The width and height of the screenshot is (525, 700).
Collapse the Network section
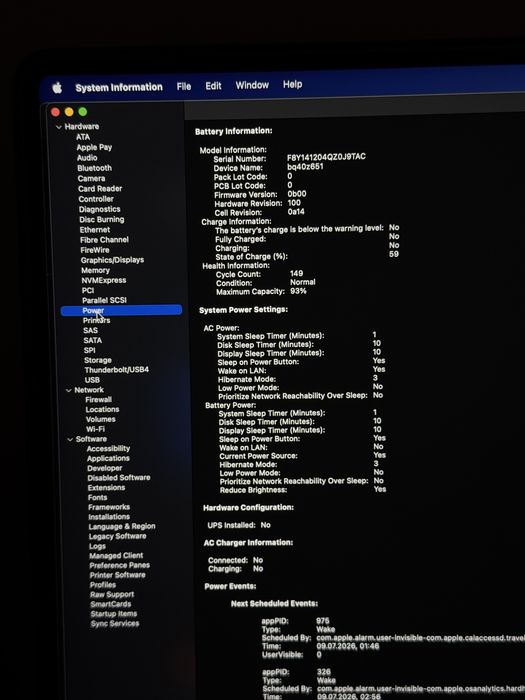[x=69, y=391]
